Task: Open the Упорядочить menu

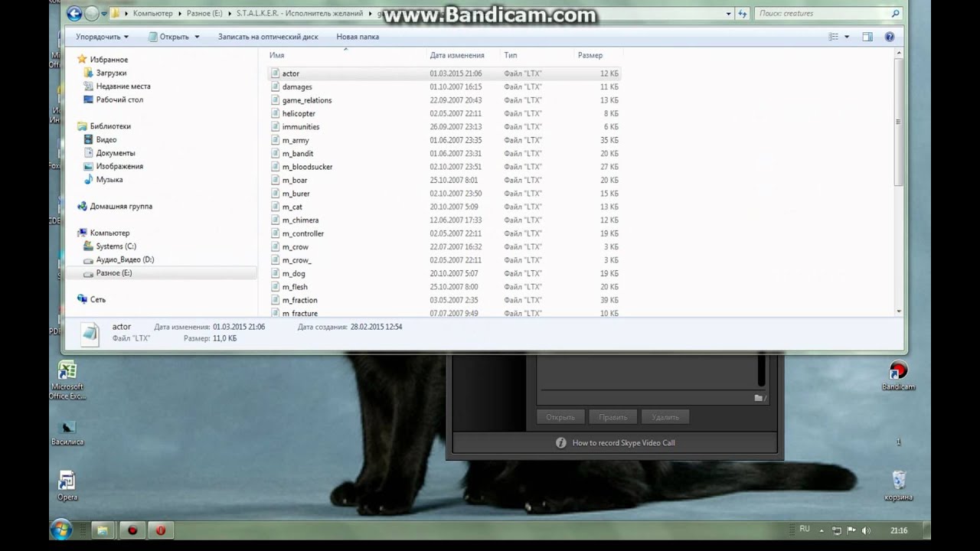Action: coord(102,37)
